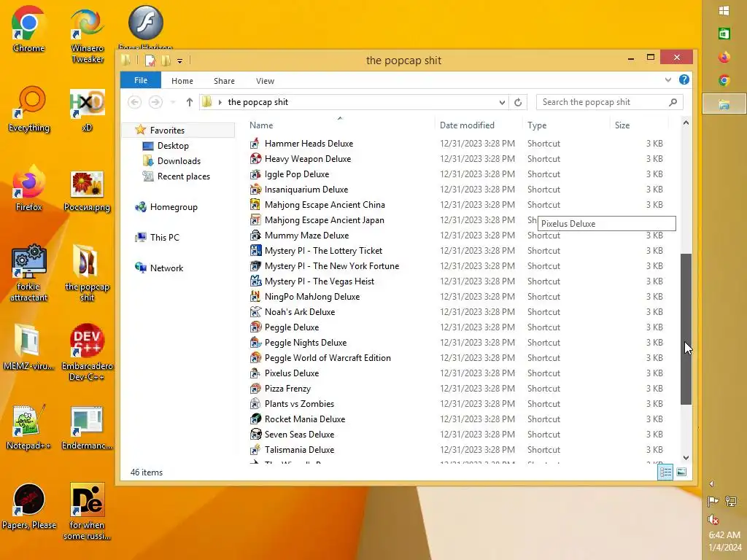
Task: Click the Pizza Frenzy icon
Action: point(255,388)
